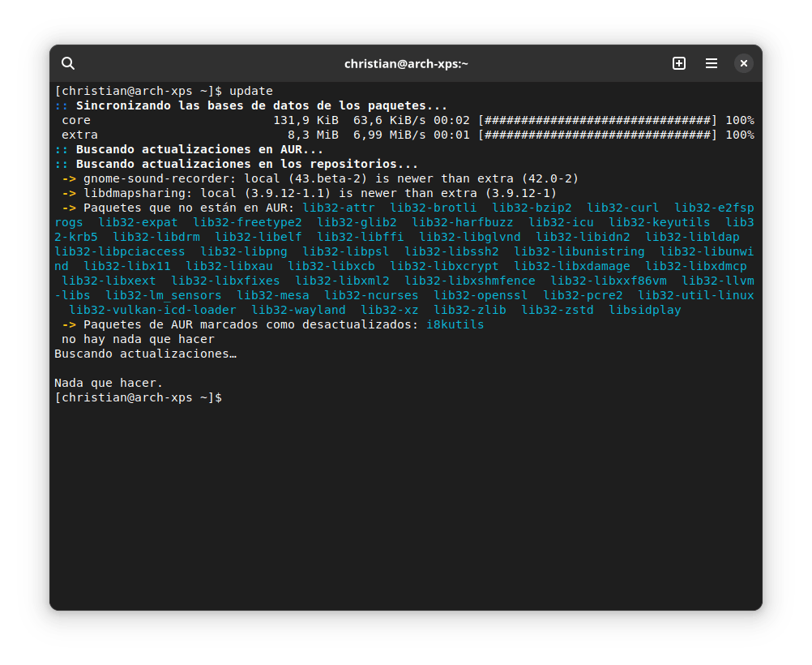Click the window title christian@arch-xps:~
The width and height of the screenshot is (812, 665).
[406, 64]
